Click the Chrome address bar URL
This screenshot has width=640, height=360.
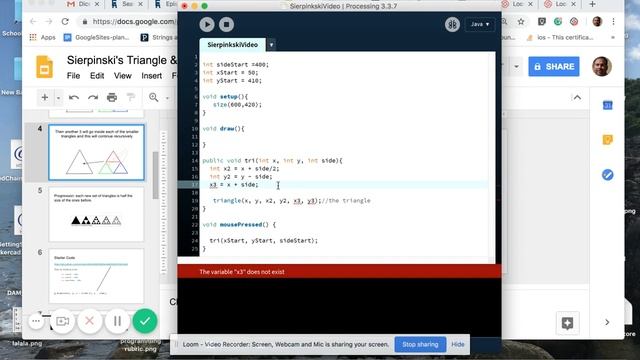(133, 22)
